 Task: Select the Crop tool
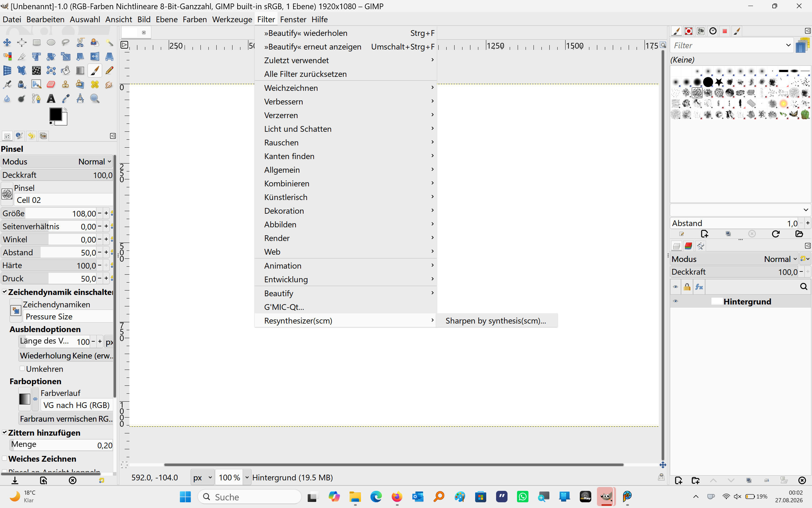[x=22, y=57]
